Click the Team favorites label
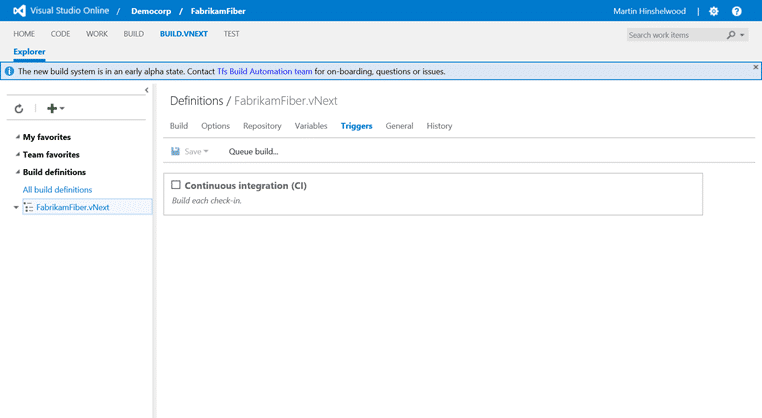Viewport: 762px width, 418px height. (x=51, y=155)
